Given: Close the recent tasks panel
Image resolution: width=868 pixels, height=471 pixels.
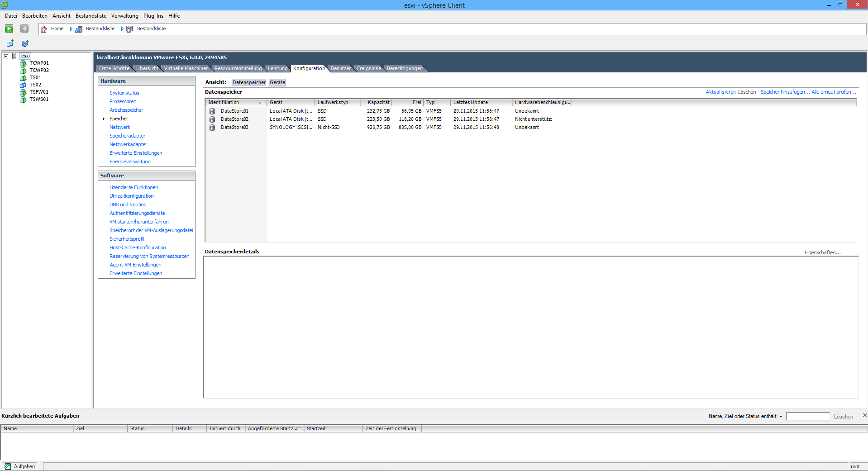Looking at the screenshot, I should (x=864, y=415).
